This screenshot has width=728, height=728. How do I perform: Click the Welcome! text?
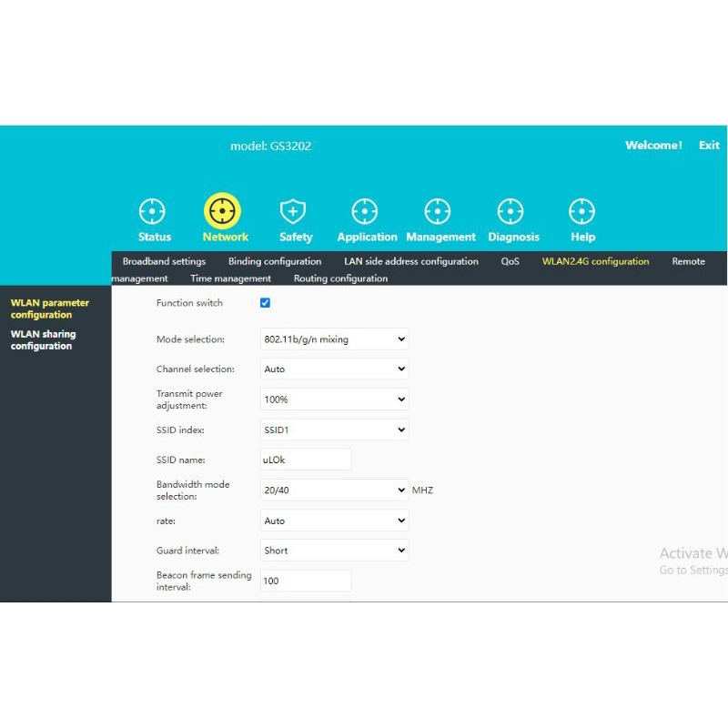(x=653, y=146)
